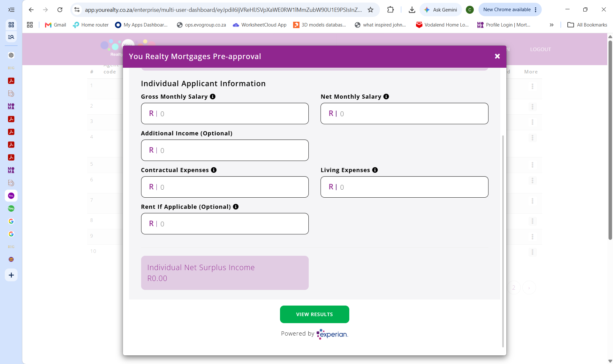Viewport: 613px width, 364px height.
Task: View site information icon in address bar
Action: (x=77, y=10)
